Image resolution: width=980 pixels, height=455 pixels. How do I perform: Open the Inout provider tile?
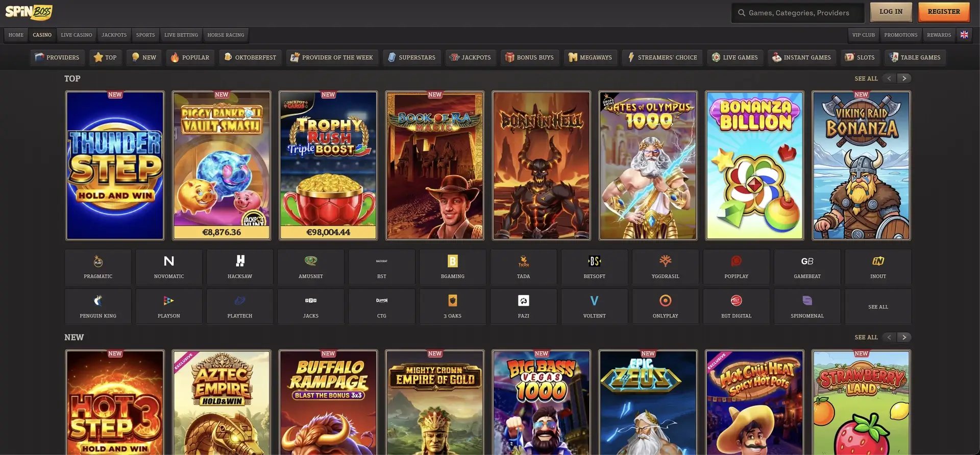point(878,267)
